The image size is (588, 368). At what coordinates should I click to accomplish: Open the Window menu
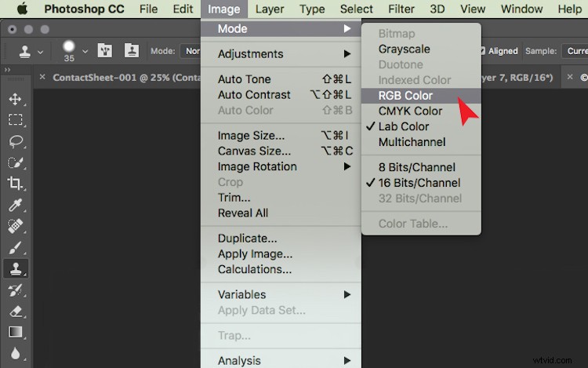click(521, 9)
